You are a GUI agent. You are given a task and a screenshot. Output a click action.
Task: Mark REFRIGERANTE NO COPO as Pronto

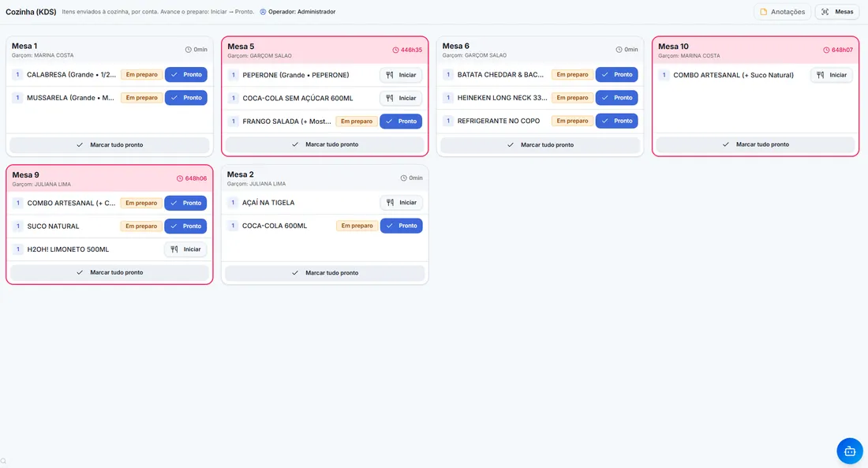pyautogui.click(x=617, y=122)
